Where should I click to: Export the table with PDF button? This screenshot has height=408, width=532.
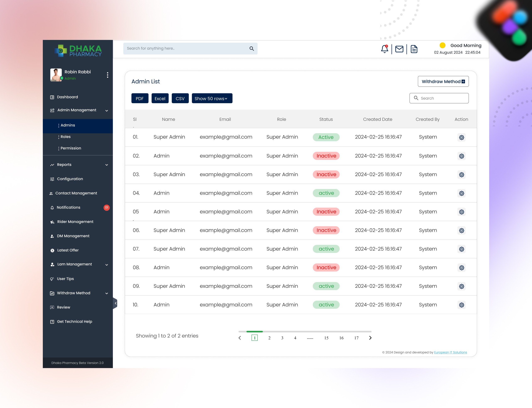140,98
